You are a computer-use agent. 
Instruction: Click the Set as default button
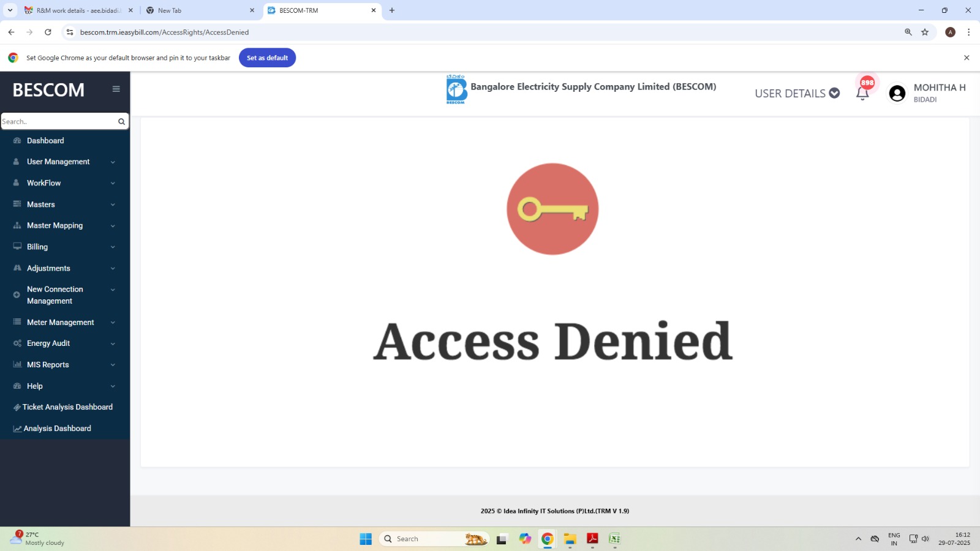(x=267, y=58)
